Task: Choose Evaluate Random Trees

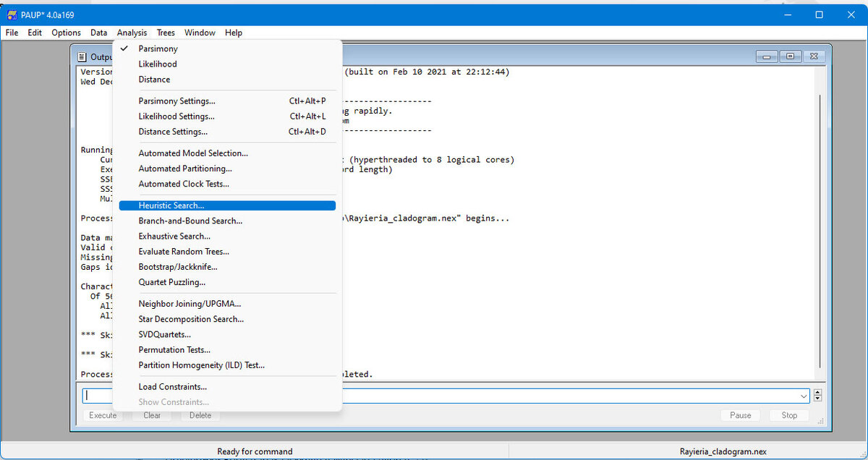Action: 227,252
